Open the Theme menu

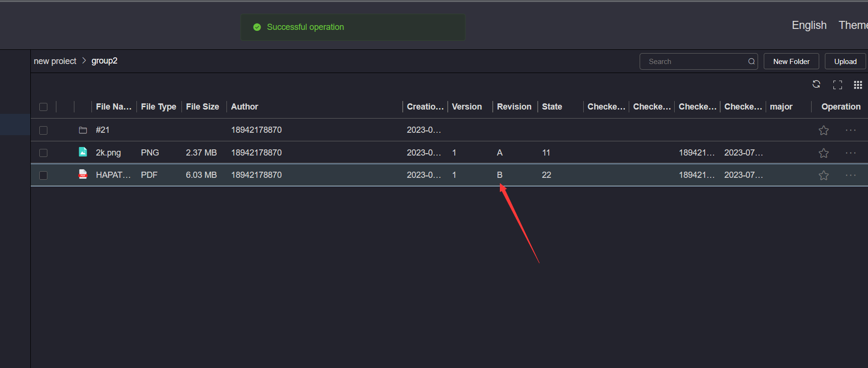853,25
